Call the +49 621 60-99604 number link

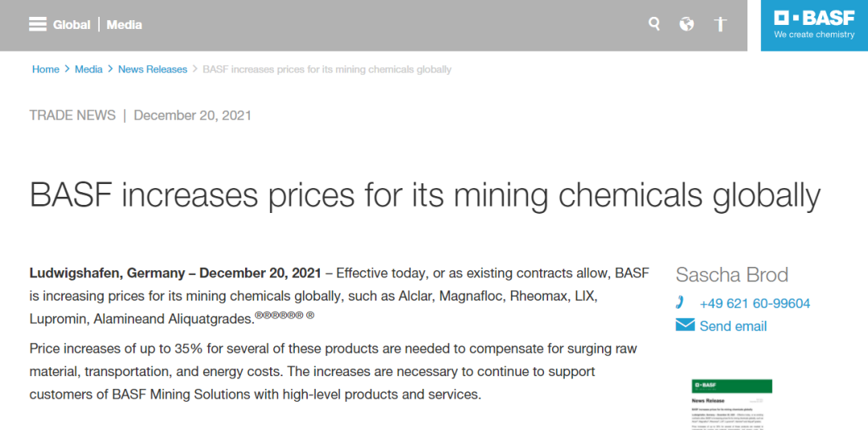pos(755,304)
